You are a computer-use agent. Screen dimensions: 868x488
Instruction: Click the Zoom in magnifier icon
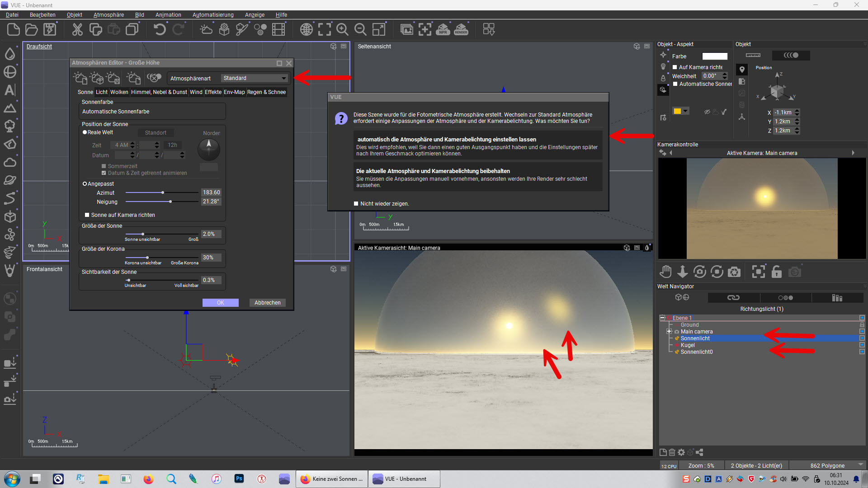click(342, 30)
